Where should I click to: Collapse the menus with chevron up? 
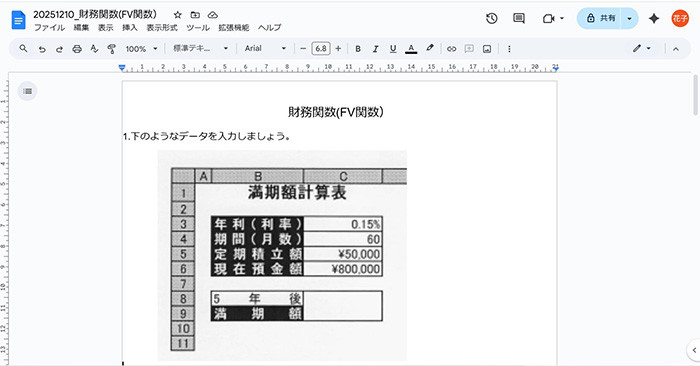tap(676, 49)
